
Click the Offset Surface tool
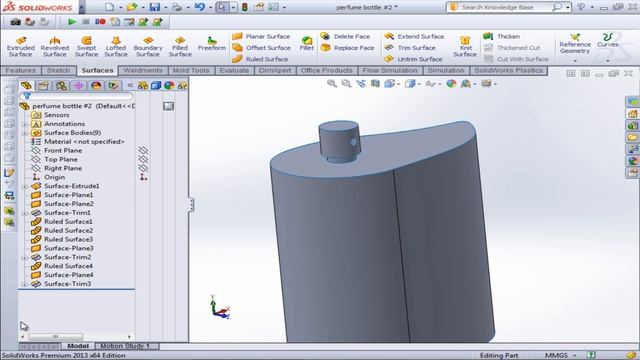(261, 48)
